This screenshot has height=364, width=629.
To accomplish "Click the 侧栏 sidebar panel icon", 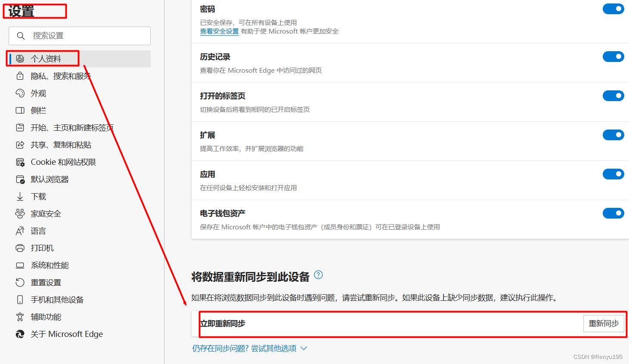I will click(x=20, y=111).
